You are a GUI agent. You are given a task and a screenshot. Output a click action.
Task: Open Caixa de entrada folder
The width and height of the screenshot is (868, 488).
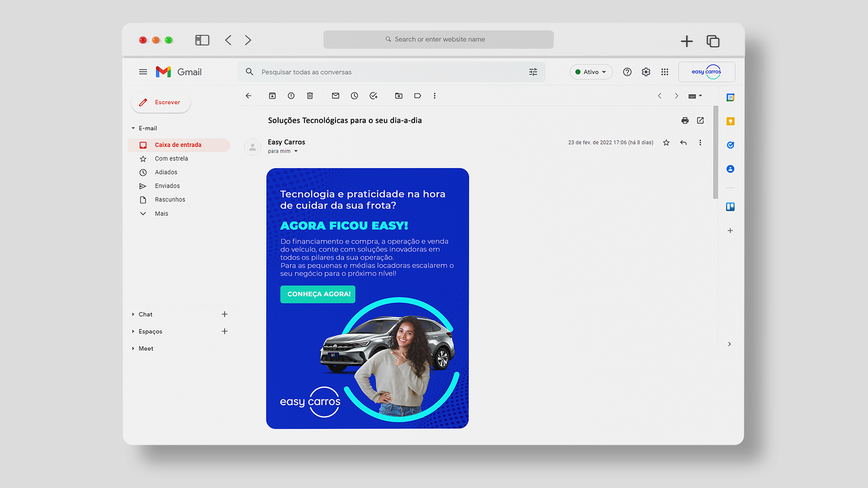(x=179, y=145)
